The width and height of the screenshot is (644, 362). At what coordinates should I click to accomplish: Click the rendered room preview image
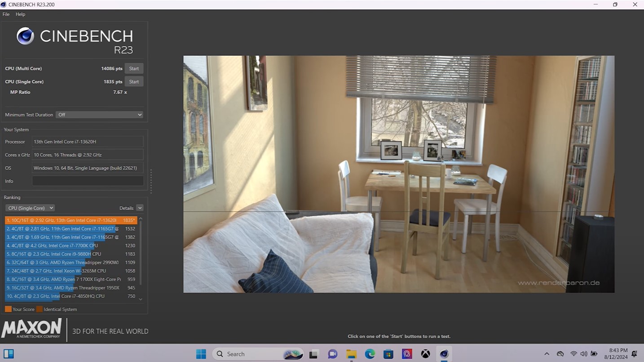(399, 174)
